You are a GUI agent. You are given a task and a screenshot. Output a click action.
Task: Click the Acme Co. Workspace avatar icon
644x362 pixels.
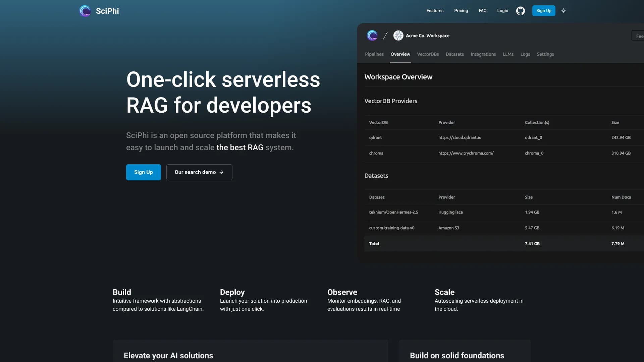pos(398,36)
